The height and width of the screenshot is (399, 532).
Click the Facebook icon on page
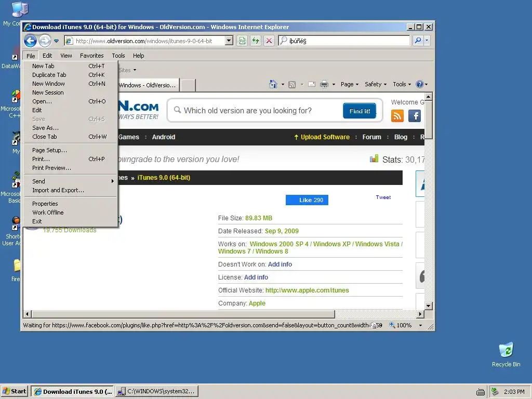(414, 116)
